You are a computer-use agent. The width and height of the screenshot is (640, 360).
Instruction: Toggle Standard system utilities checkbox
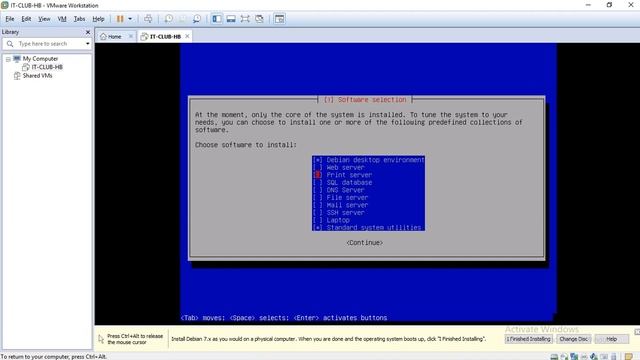(x=318, y=227)
